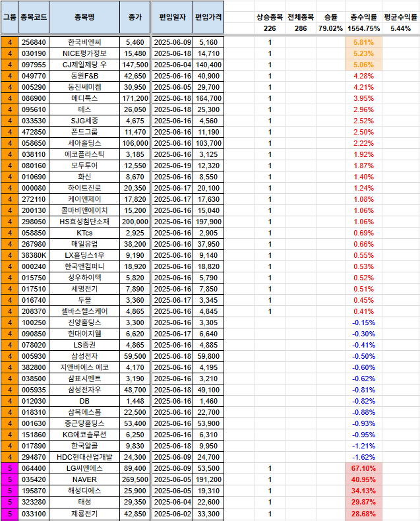Select 2.22% return cell

point(363,143)
